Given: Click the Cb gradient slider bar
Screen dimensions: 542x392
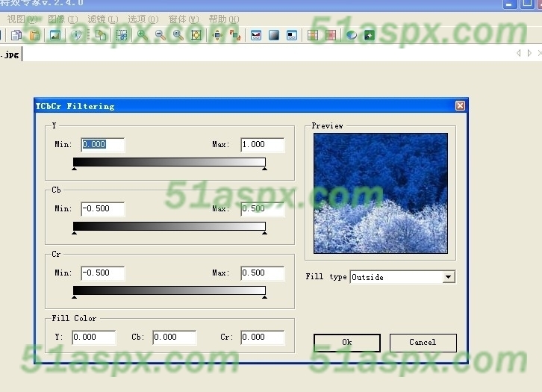Looking at the screenshot, I should coord(169,226).
